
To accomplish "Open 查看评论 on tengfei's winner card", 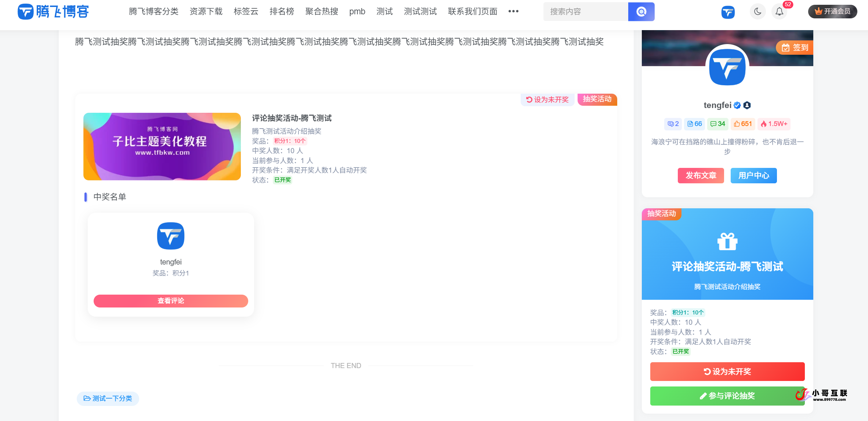I will pos(171,301).
